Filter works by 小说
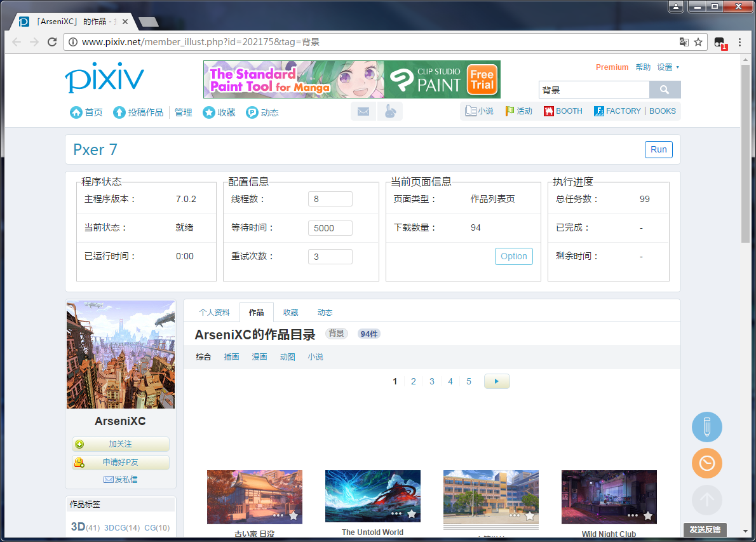 coord(315,357)
